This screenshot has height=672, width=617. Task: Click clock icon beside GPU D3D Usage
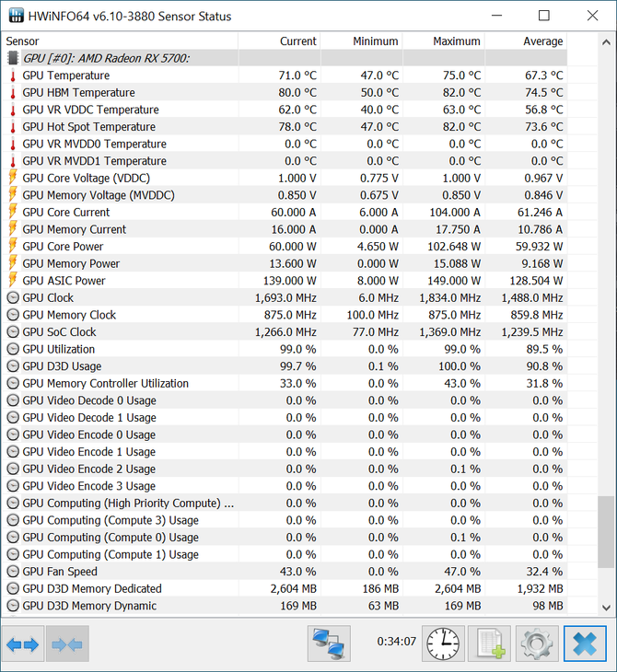[x=13, y=366]
